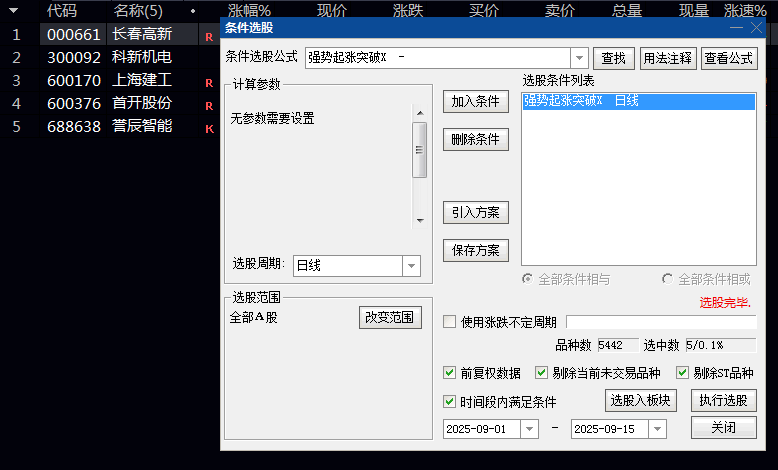Click the red R marker beside 首开股份
Viewport: 778px width, 470px height.
[x=209, y=106]
